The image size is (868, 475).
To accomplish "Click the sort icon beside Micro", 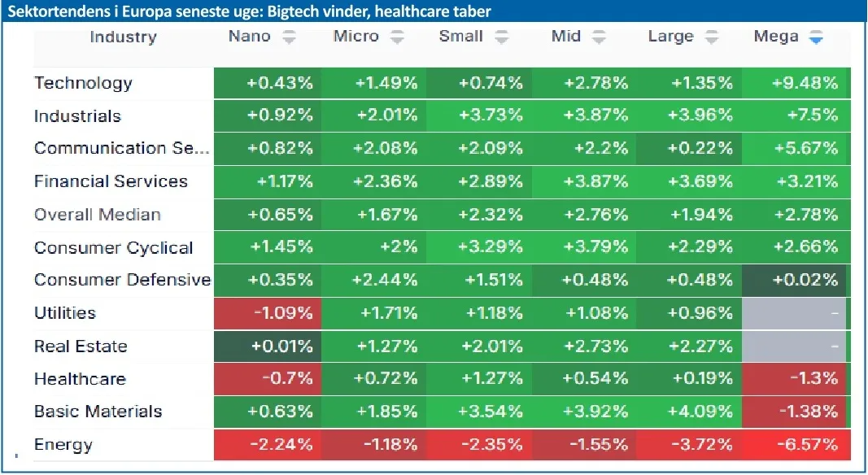I will 397,37.
